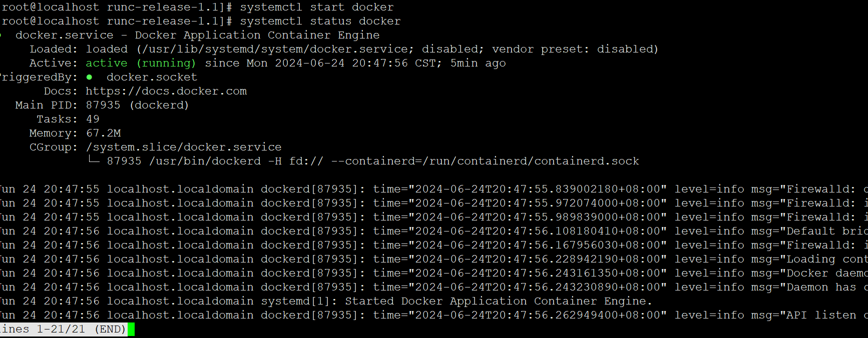Click the green docker.socket status dot
This screenshot has height=338, width=868.
point(89,77)
